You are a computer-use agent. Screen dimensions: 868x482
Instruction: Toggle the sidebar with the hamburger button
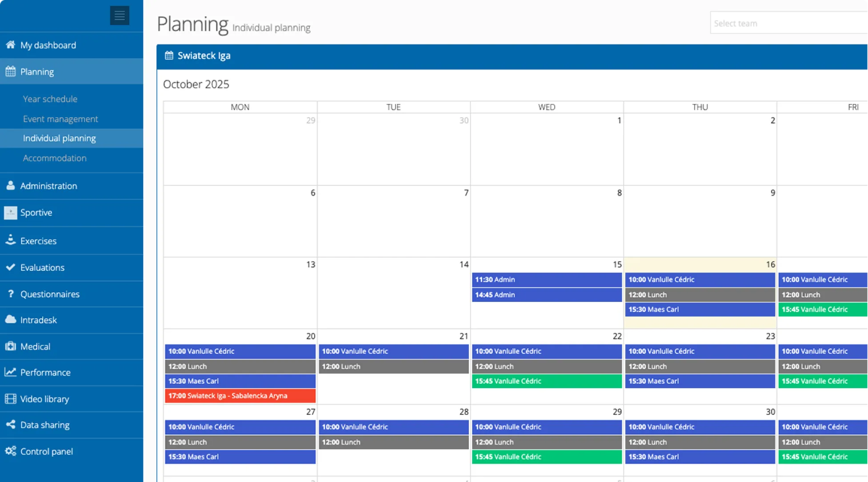(119, 15)
